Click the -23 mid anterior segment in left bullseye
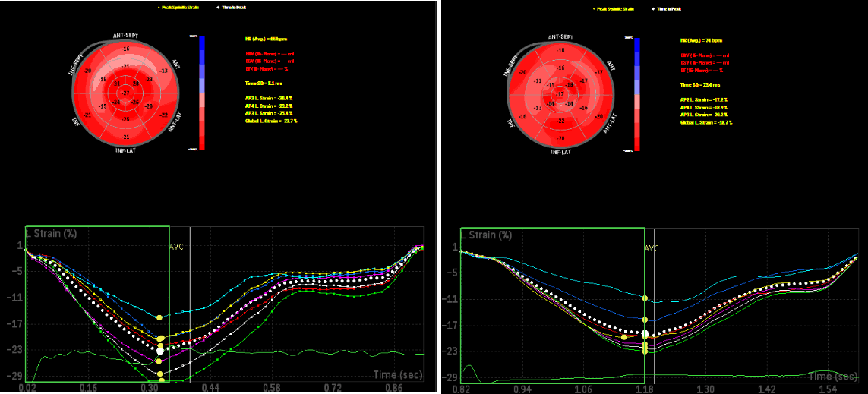868x394 pixels. (148, 80)
